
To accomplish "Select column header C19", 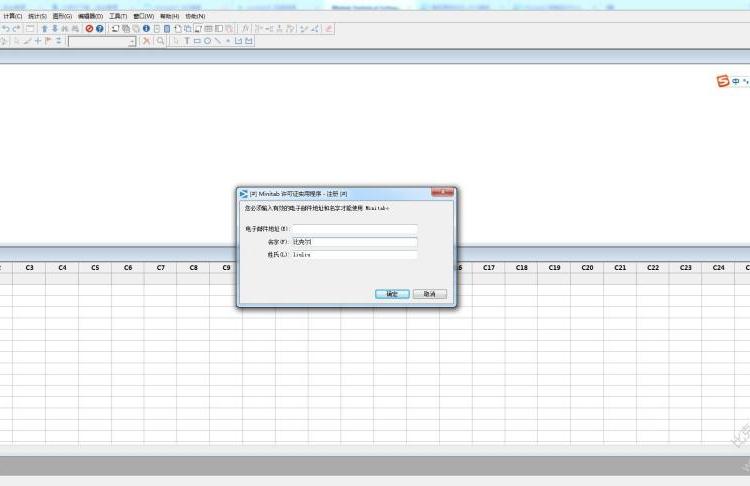I will coord(554,268).
